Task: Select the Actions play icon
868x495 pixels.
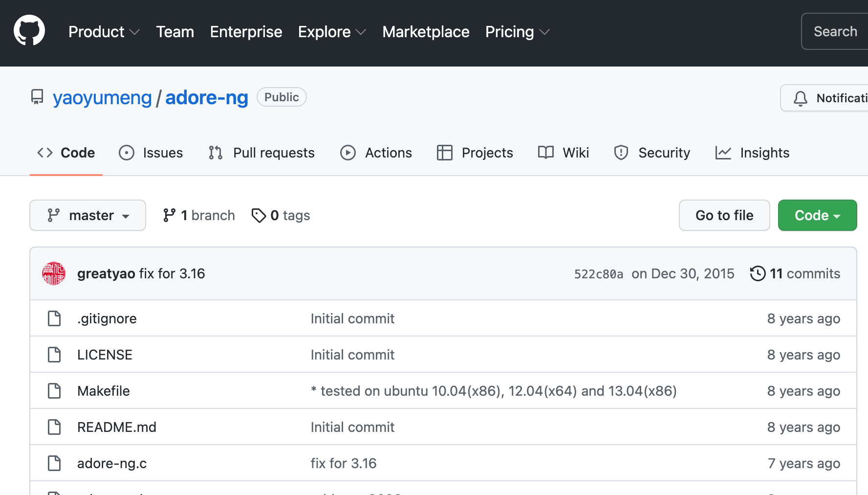Action: tap(347, 153)
